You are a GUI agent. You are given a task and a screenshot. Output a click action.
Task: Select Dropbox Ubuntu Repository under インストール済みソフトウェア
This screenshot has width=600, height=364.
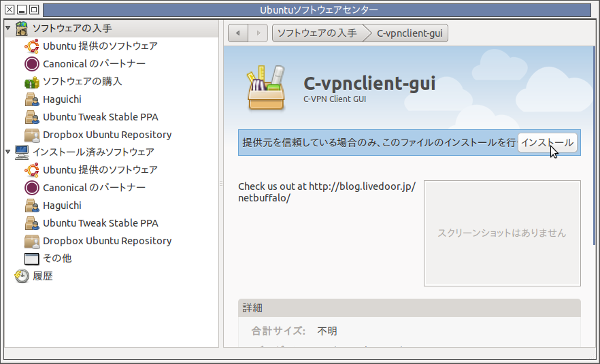(107, 241)
